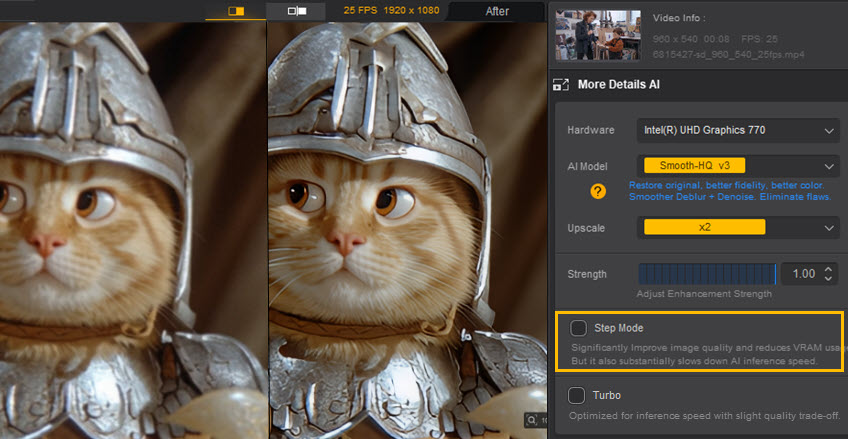This screenshot has width=848, height=439.
Task: Select the source video thumbnail
Action: tap(597, 35)
